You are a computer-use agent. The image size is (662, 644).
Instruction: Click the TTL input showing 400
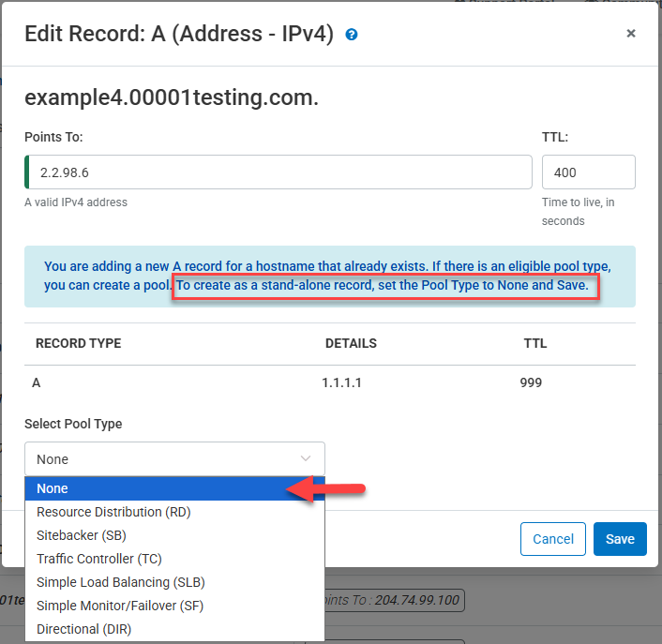[588, 172]
